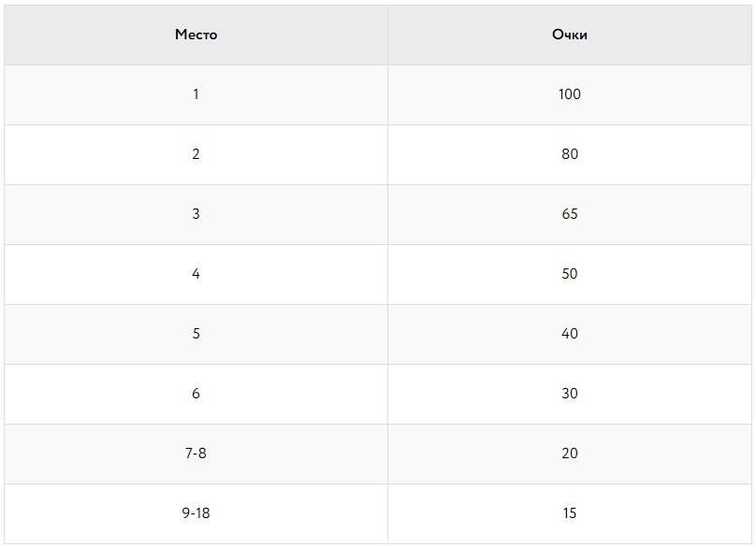Select the place 6 cell
Viewport: 756px width, 548px height.
196,394
